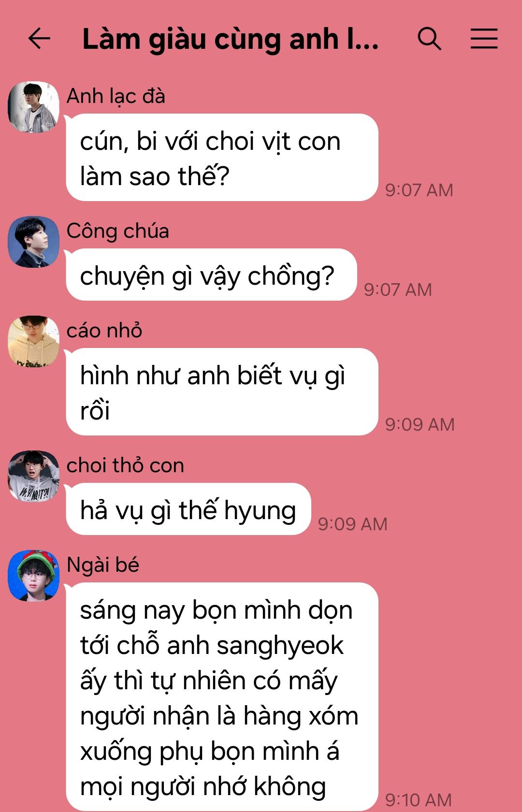522x812 pixels.
Task: Select the sender name choi thỏ con
Action: 125,465
